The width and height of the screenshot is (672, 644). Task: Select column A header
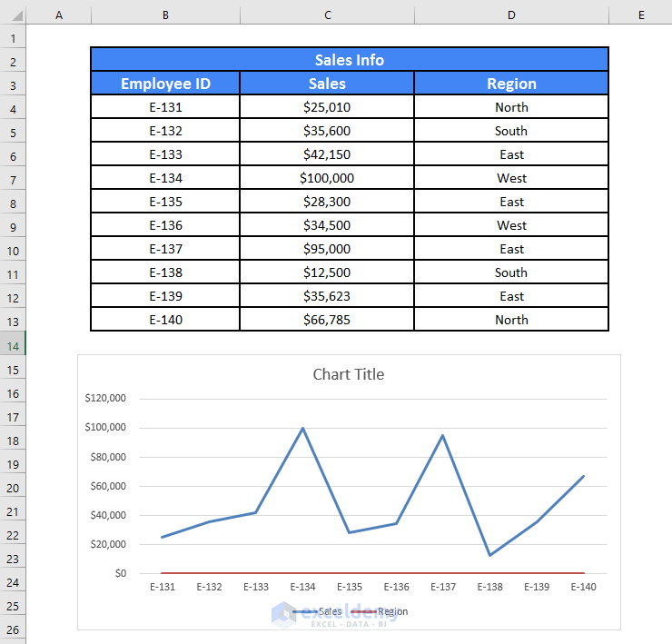click(59, 15)
